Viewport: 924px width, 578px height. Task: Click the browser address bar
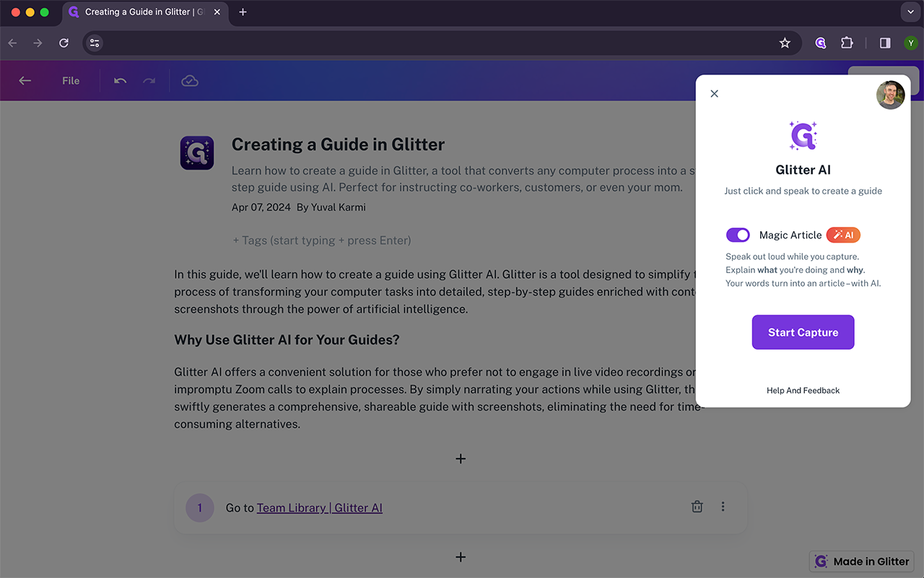click(x=440, y=43)
